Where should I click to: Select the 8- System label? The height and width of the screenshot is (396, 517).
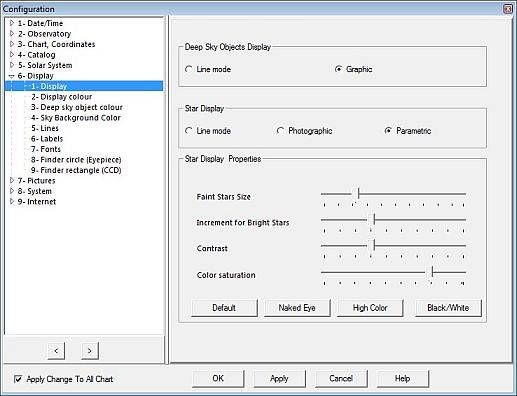coord(35,191)
